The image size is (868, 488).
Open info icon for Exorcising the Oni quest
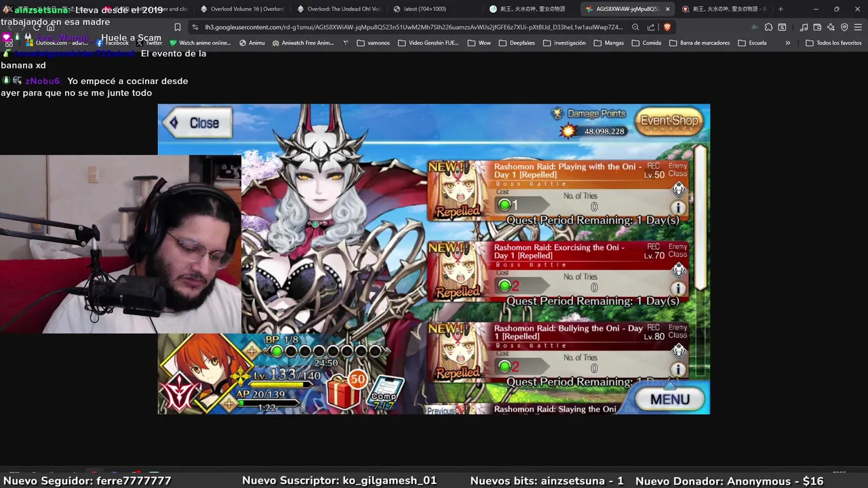pos(677,289)
